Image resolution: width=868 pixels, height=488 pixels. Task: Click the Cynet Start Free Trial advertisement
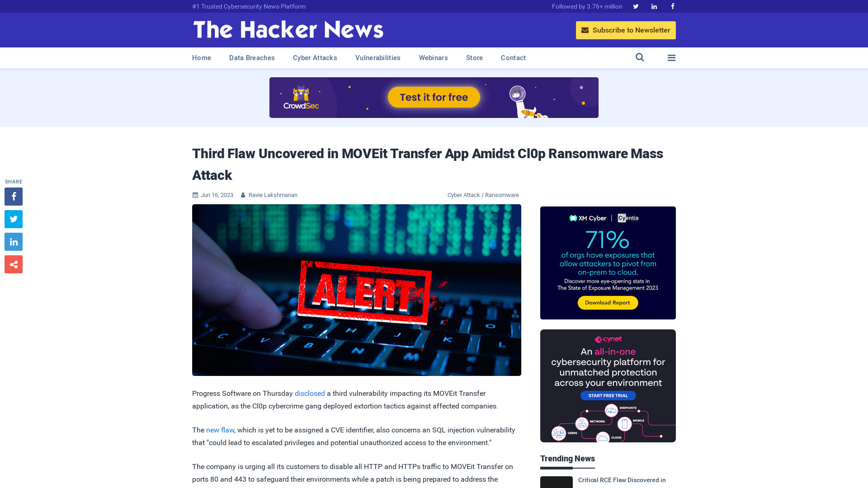608,396
